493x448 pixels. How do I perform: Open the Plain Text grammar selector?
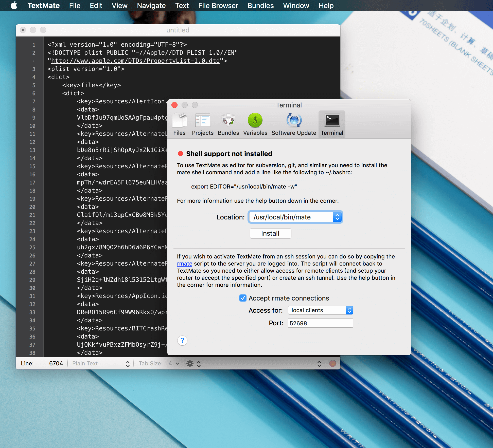pos(100,363)
